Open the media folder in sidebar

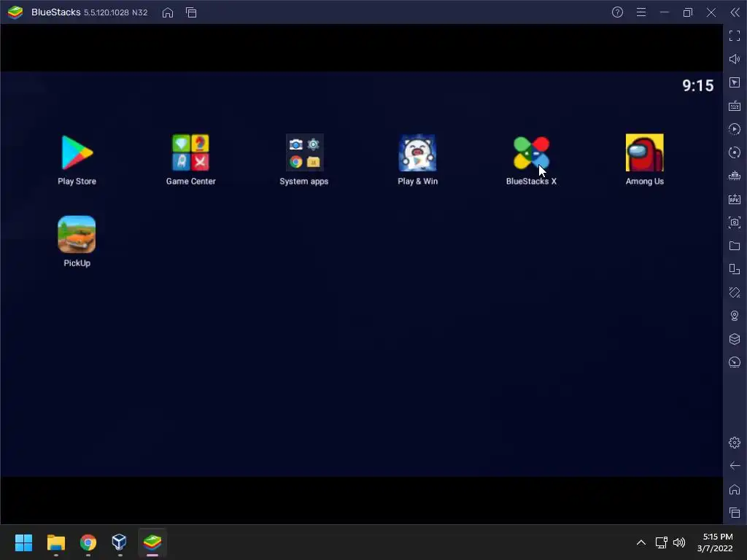[735, 246]
